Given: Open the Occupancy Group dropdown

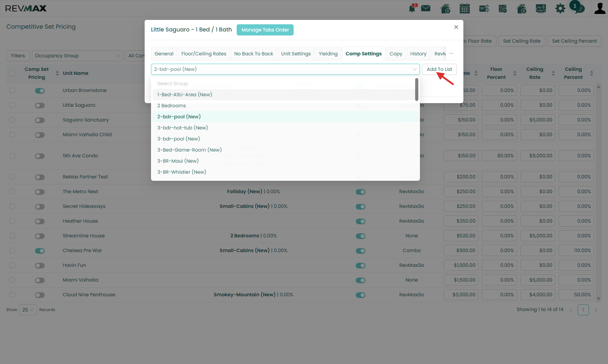Looking at the screenshot, I should (77, 56).
